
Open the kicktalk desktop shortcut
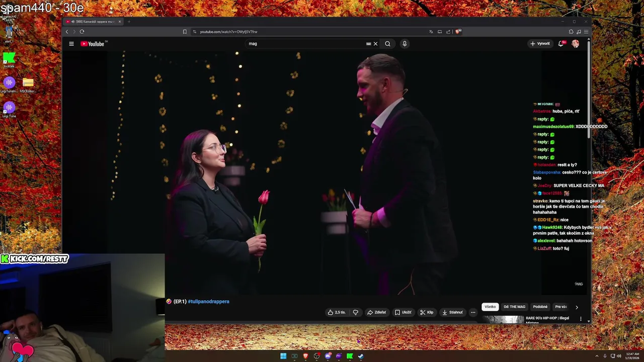pos(9,60)
